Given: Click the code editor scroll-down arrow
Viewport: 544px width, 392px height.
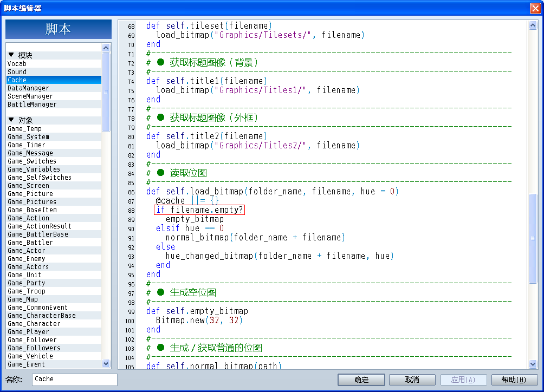Looking at the screenshot, I should (533, 364).
